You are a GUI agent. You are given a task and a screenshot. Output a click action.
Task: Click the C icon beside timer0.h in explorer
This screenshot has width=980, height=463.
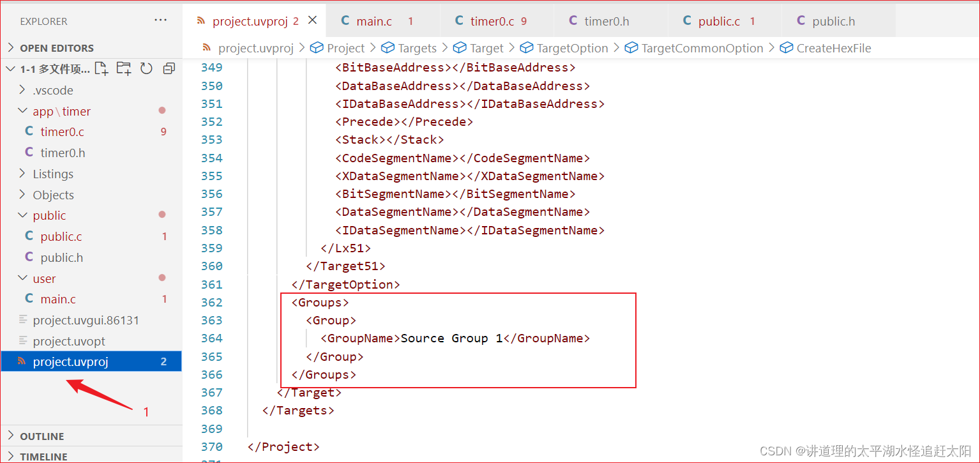click(29, 152)
